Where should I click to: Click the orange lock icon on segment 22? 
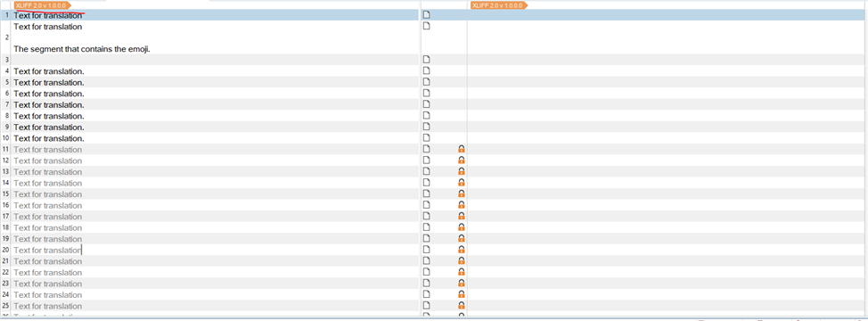[x=462, y=272]
